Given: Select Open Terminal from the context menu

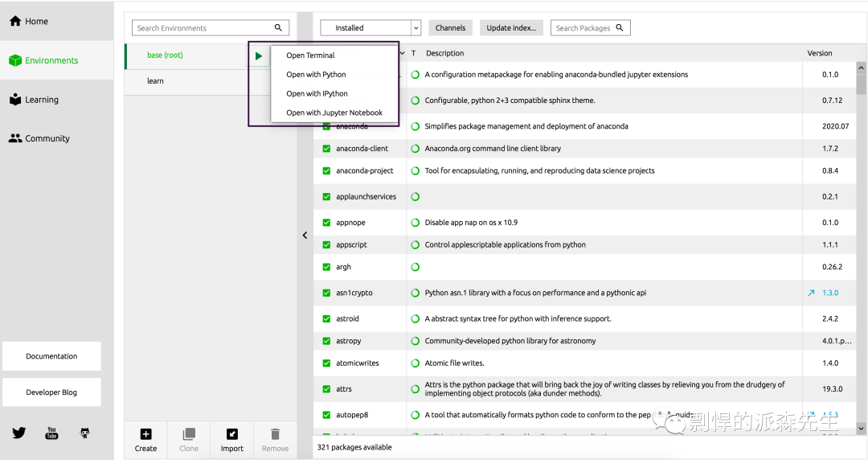Looking at the screenshot, I should tap(310, 55).
